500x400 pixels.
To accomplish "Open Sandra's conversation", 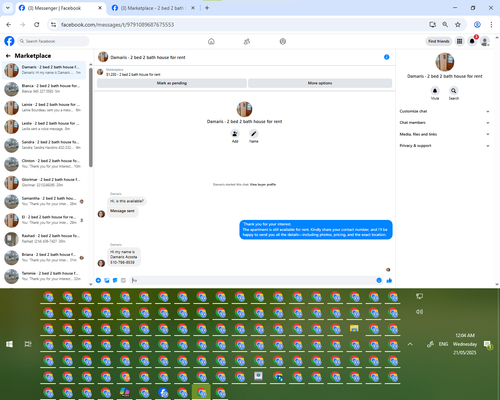I will click(44, 145).
